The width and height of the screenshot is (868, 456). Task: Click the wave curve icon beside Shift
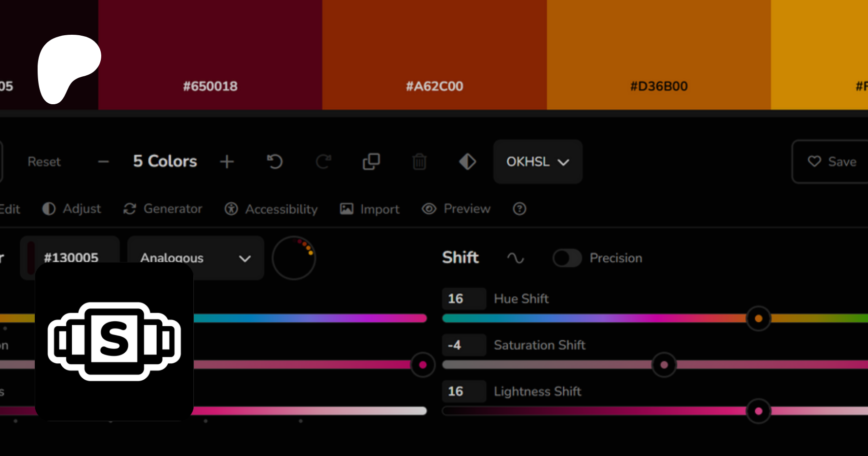515,258
